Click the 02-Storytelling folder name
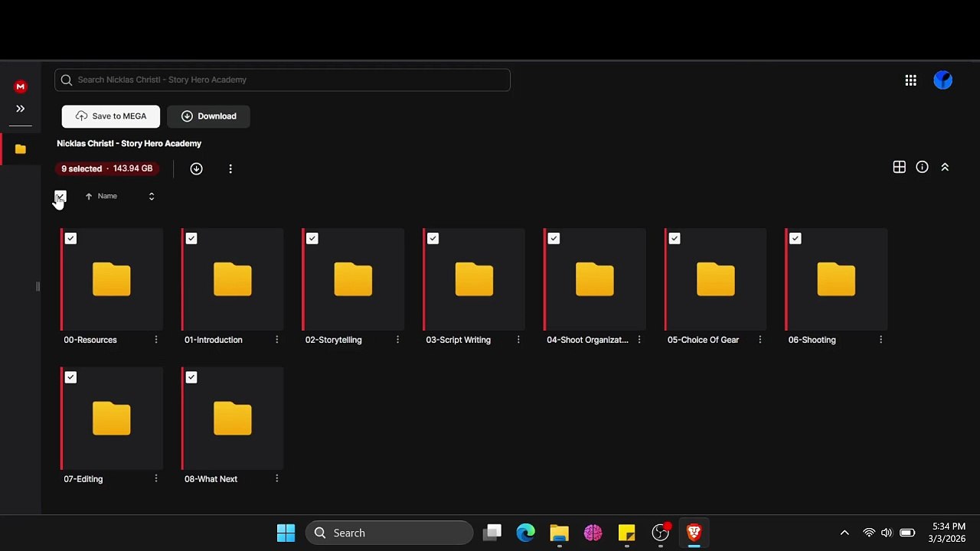Viewport: 980px width, 551px height. (334, 340)
